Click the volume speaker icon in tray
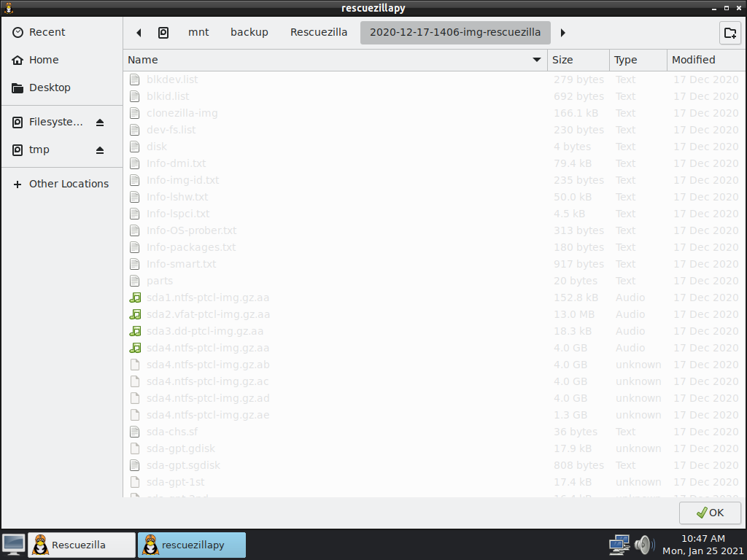The width and height of the screenshot is (747, 560). tap(643, 544)
